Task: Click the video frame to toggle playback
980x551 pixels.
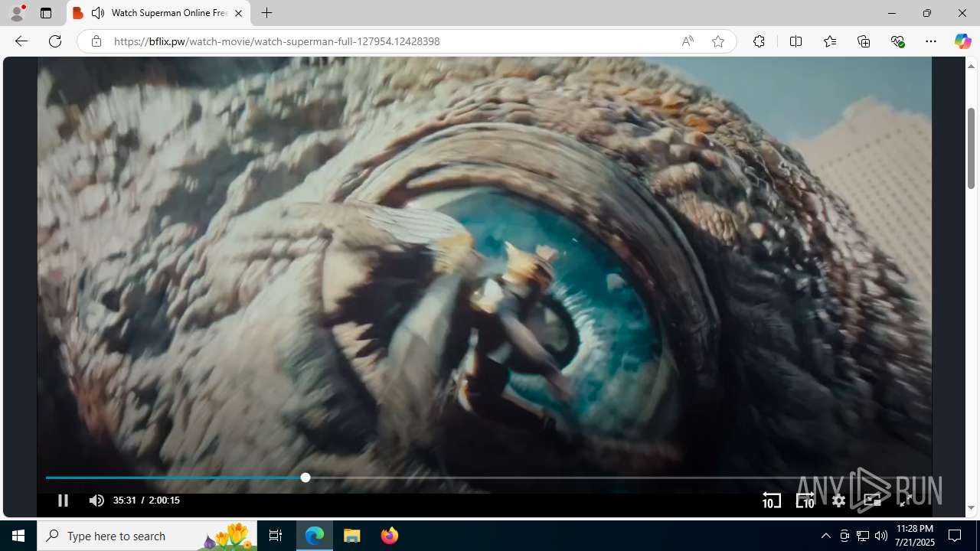Action: tap(484, 264)
